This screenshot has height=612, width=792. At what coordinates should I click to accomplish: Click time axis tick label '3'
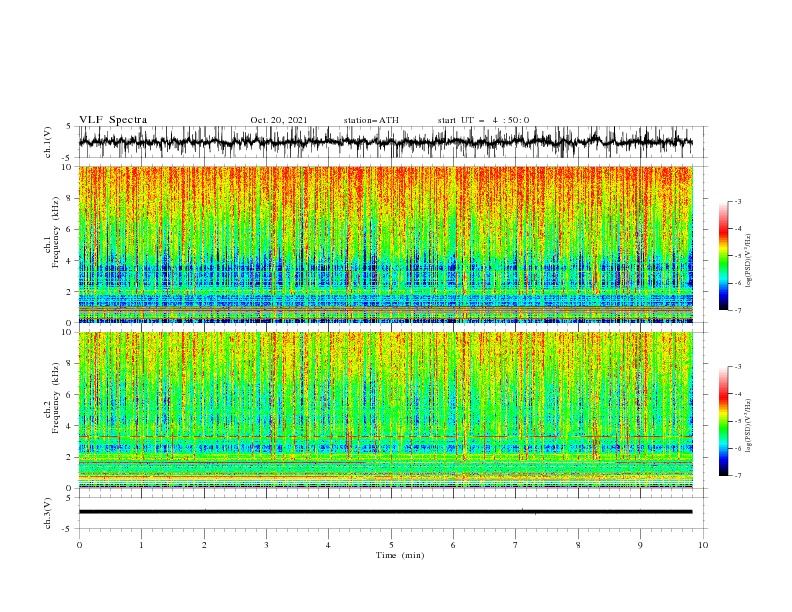coord(266,545)
